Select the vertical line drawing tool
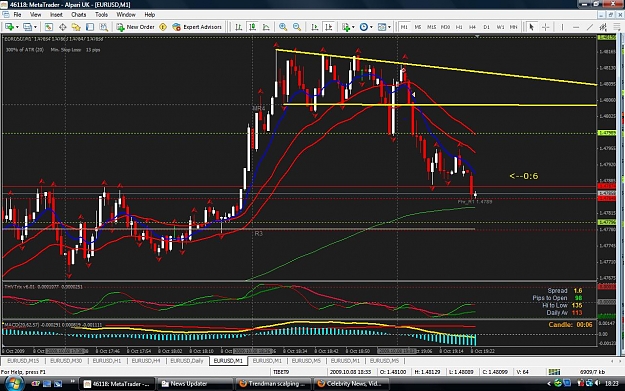Image resolution: width=625 pixels, height=391 pixels. tap(562, 27)
